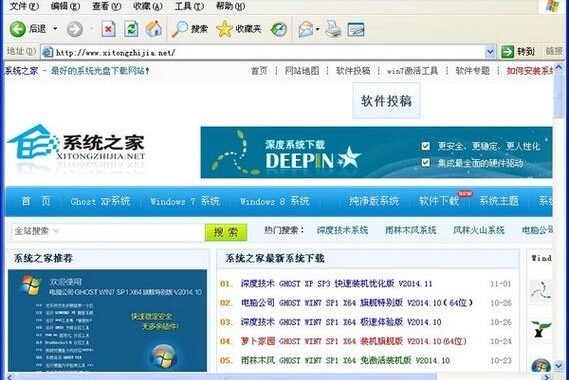Open the Back history dropdown arrow
This screenshot has height=380, width=569.
tap(56, 28)
